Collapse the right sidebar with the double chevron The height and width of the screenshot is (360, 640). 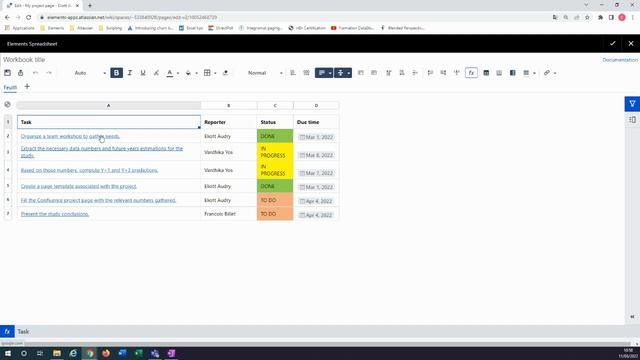coord(632,316)
